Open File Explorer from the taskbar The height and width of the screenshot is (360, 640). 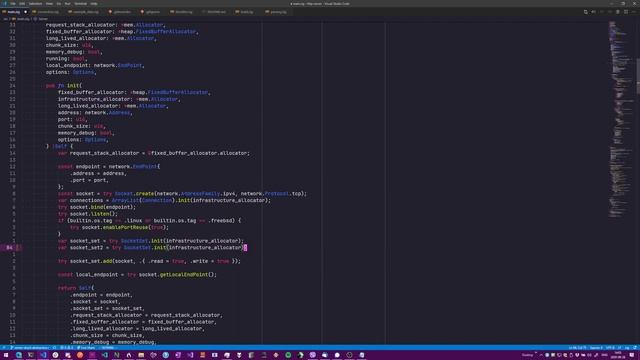(141, 355)
